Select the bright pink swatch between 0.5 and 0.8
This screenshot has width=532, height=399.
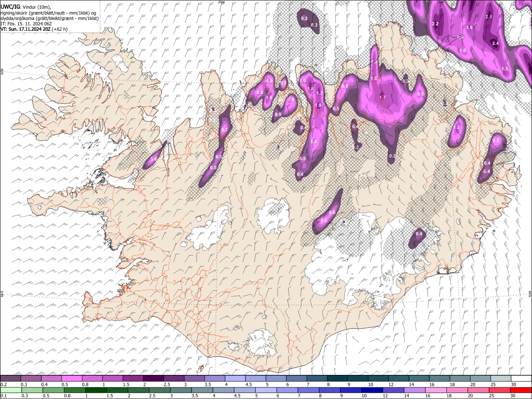[71, 379]
